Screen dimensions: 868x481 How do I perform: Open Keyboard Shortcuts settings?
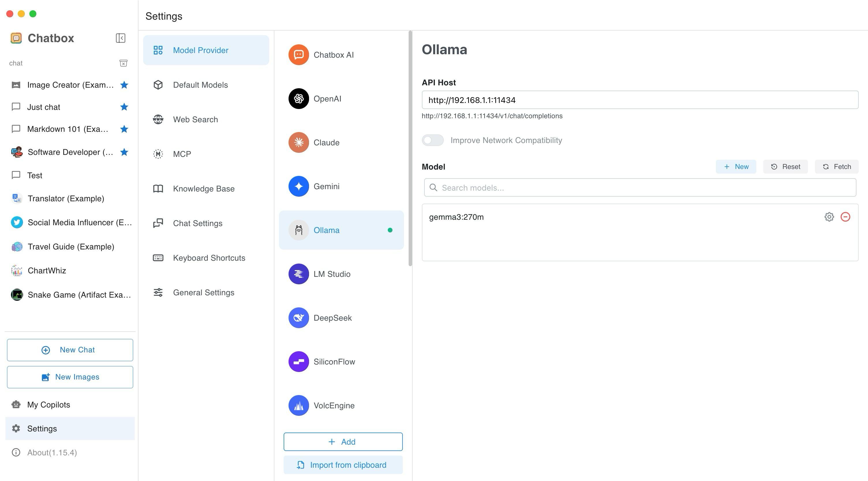(206, 258)
